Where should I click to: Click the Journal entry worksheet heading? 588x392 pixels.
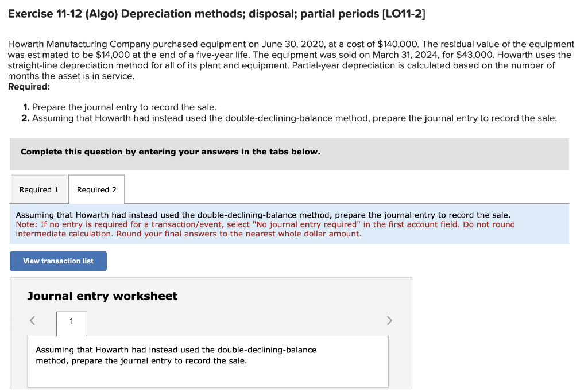point(101,296)
